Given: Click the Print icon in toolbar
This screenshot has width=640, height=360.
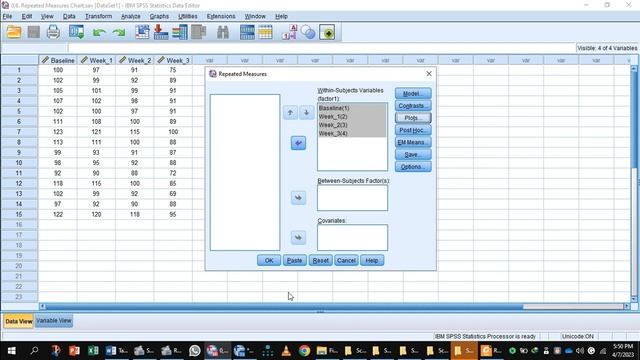Looking at the screenshot, I should click(53, 32).
